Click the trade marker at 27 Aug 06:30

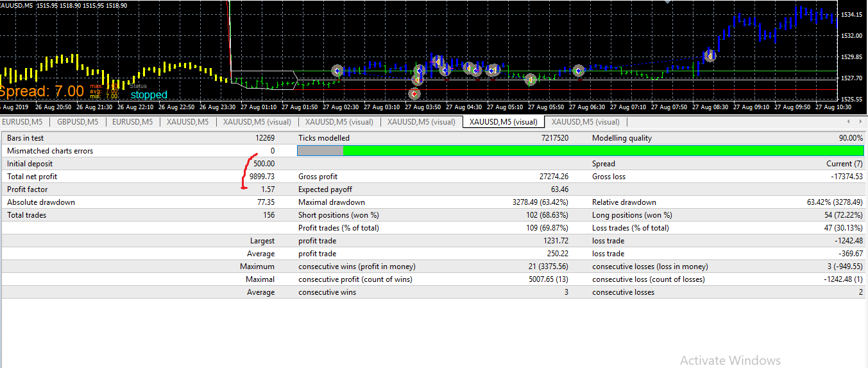[x=578, y=71]
